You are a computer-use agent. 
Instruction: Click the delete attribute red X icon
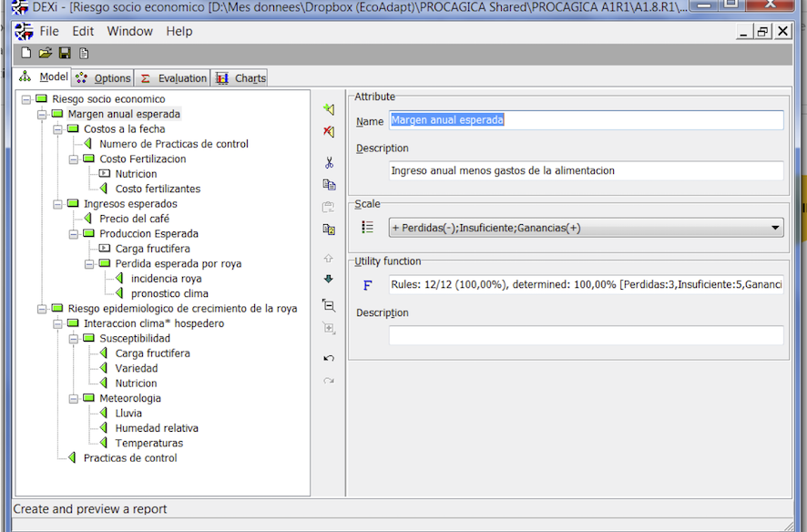coord(329,132)
